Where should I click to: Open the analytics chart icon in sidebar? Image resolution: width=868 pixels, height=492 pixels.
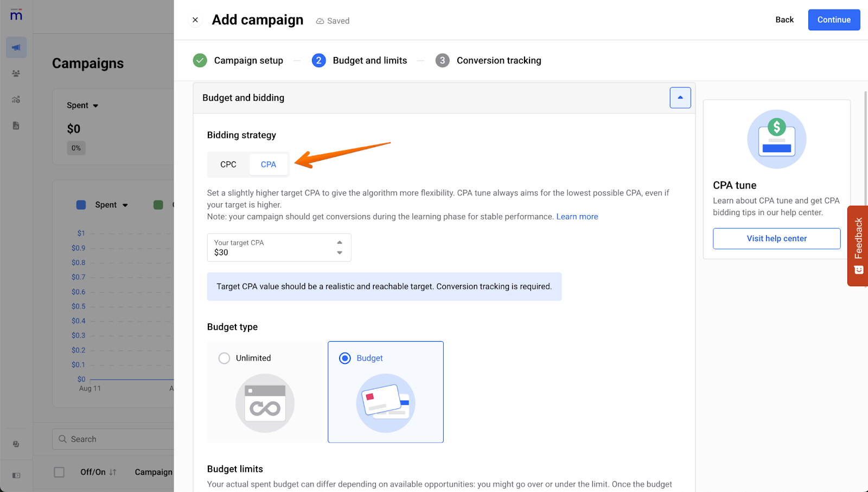pyautogui.click(x=16, y=99)
